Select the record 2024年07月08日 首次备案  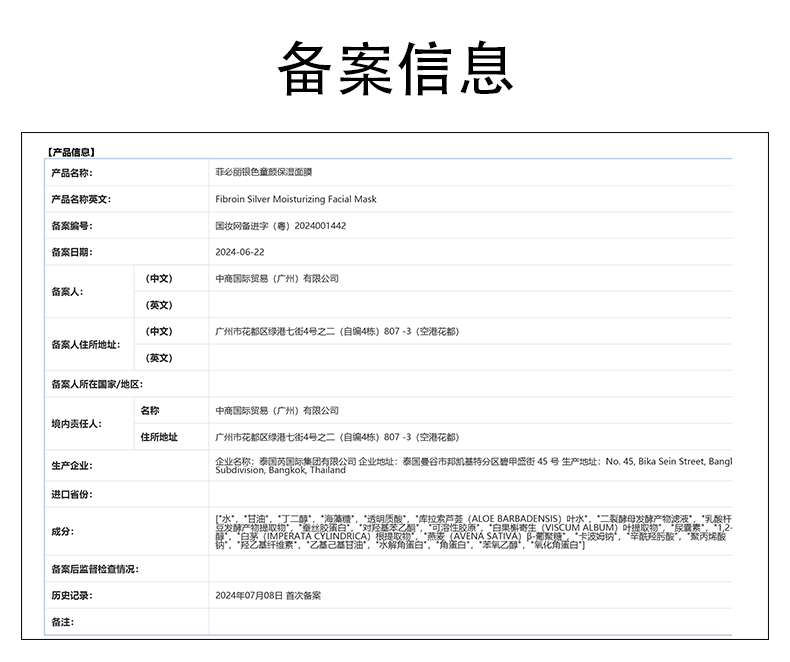tap(268, 595)
